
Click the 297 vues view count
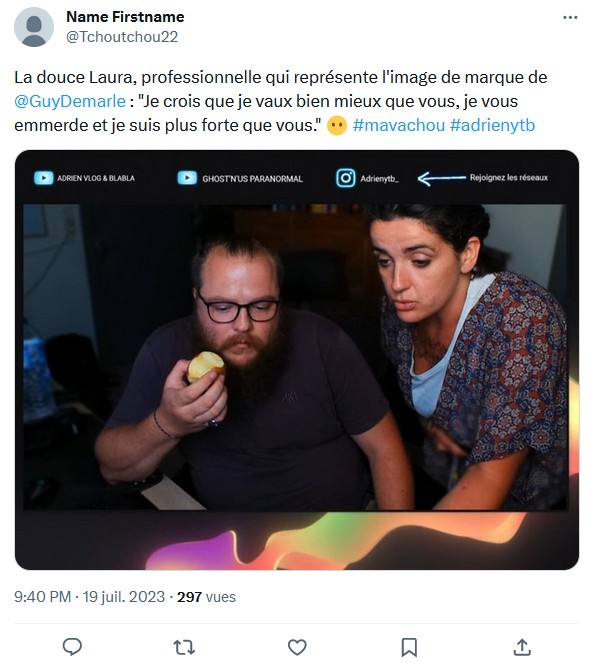click(x=206, y=597)
